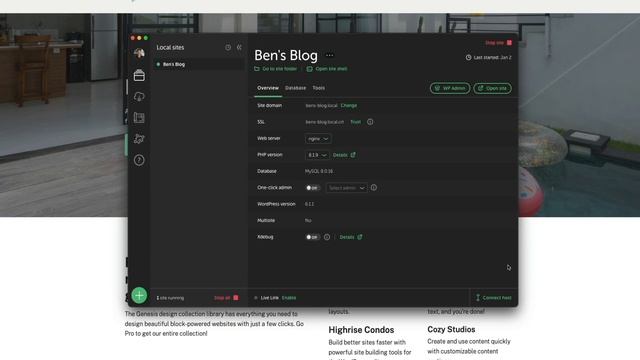Click the Local sites panel heading
Screen dimensions: 640x360
(x=170, y=47)
